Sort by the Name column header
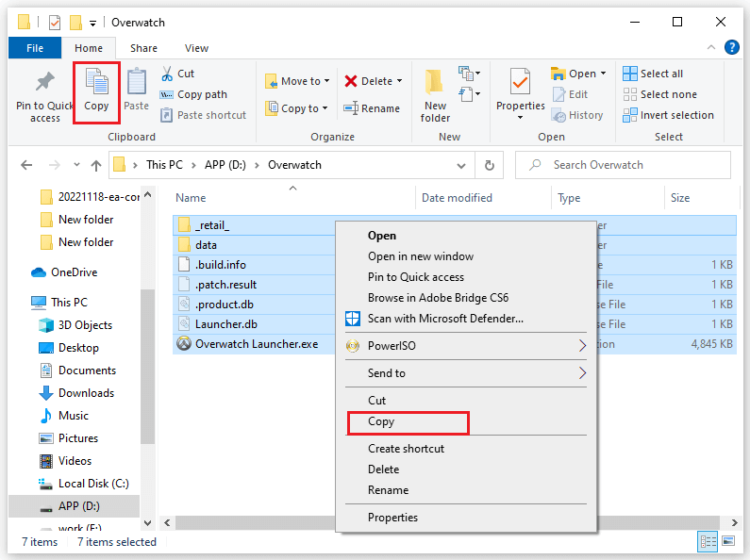750x560 pixels. pyautogui.click(x=191, y=198)
